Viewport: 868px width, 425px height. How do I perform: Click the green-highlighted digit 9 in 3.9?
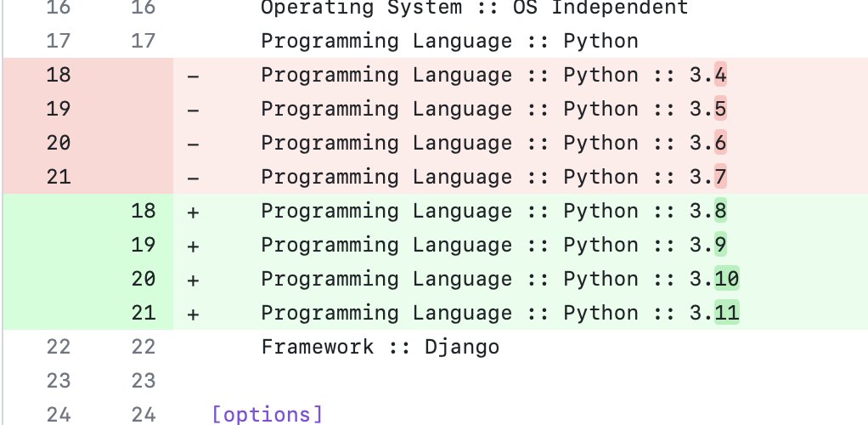(x=720, y=245)
